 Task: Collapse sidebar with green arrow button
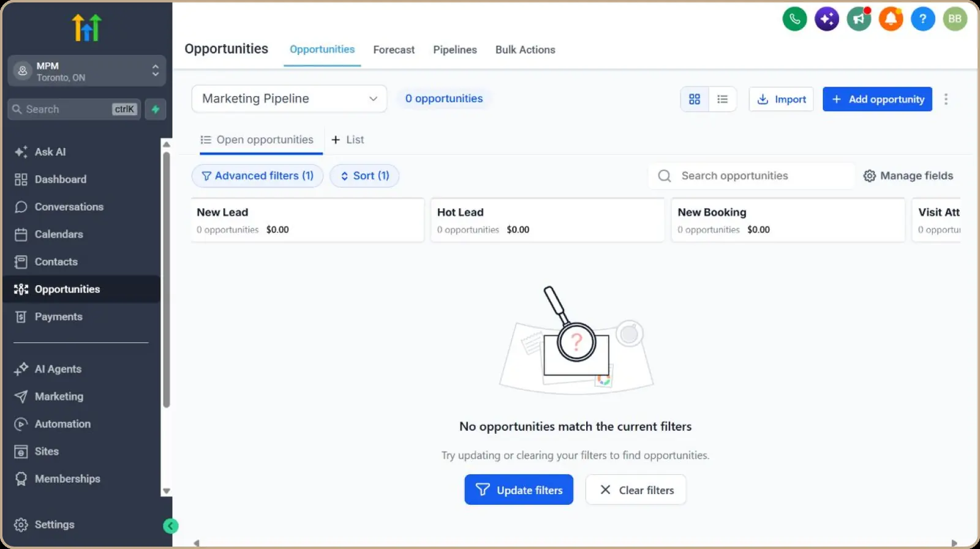171,526
